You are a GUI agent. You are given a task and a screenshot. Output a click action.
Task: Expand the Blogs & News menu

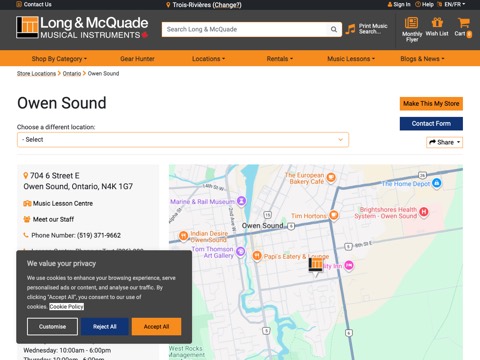(x=422, y=59)
